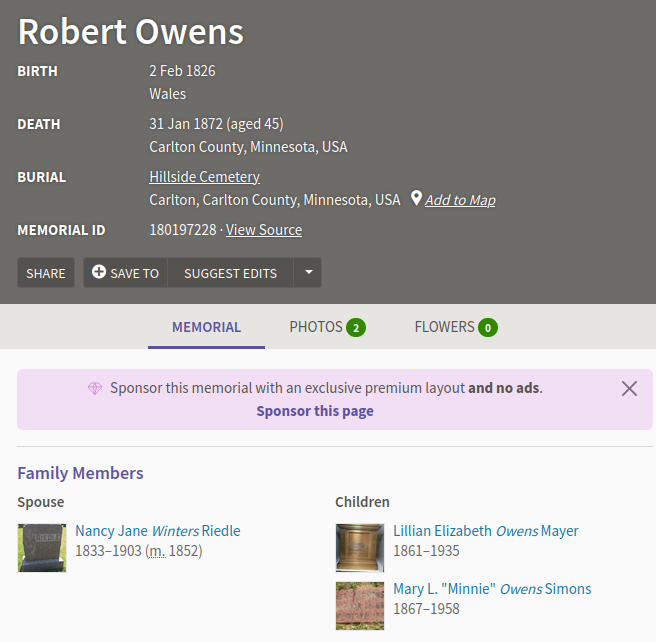Dismiss the sponsor banner with X
This screenshot has height=642, width=656.
[629, 389]
